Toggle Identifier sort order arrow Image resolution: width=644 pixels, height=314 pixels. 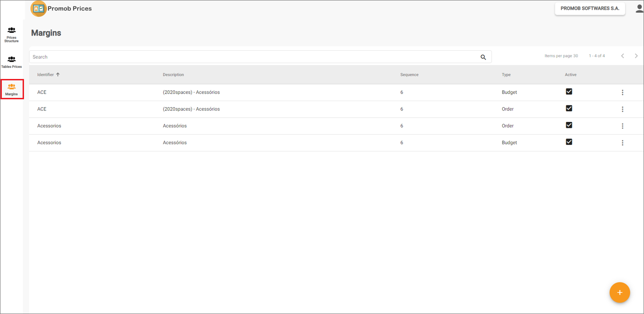[x=58, y=74]
